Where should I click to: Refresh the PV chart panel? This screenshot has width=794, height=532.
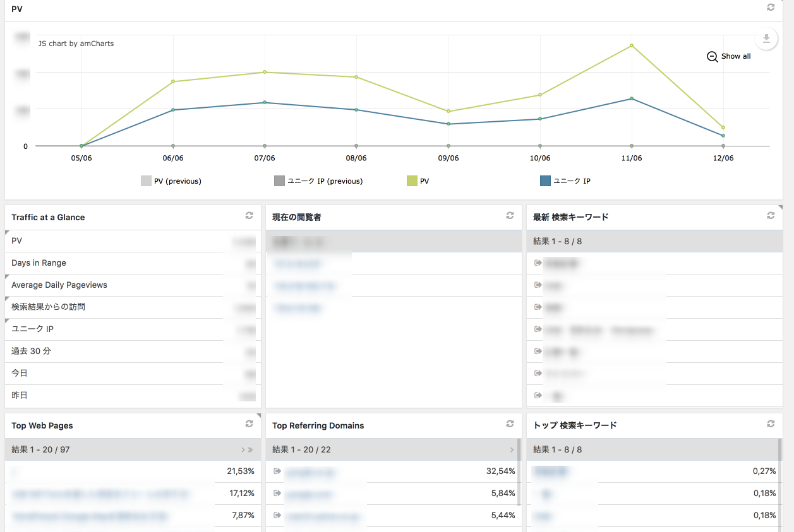770,8
